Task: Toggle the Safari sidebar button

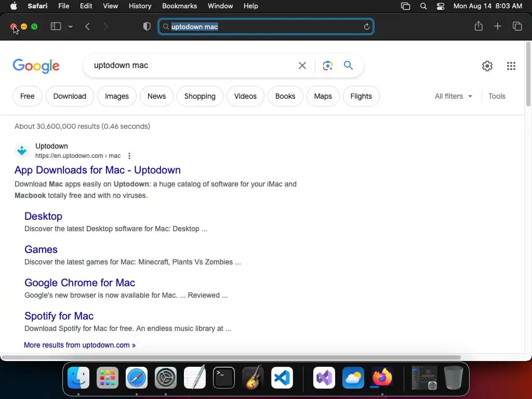Action: (x=56, y=26)
